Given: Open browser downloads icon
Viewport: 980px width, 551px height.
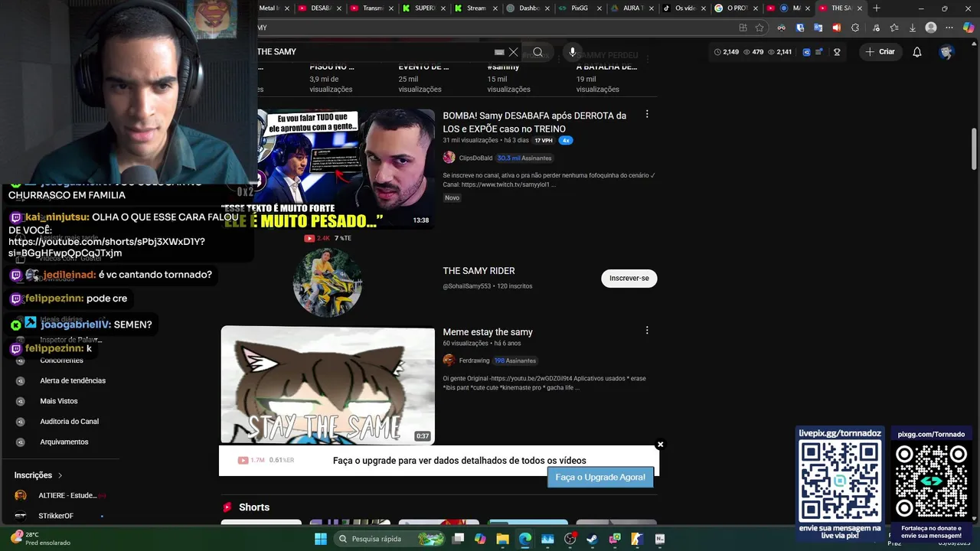Looking at the screenshot, I should tap(912, 28).
